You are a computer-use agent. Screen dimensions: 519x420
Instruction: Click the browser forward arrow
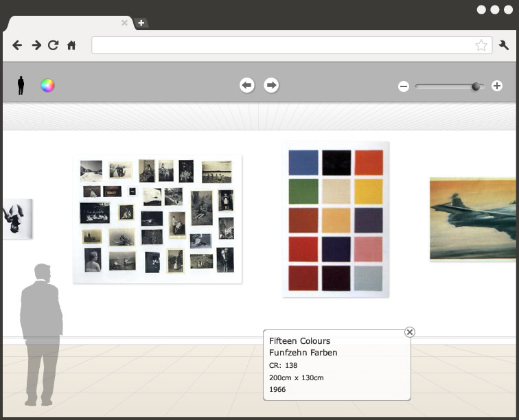[x=36, y=45]
